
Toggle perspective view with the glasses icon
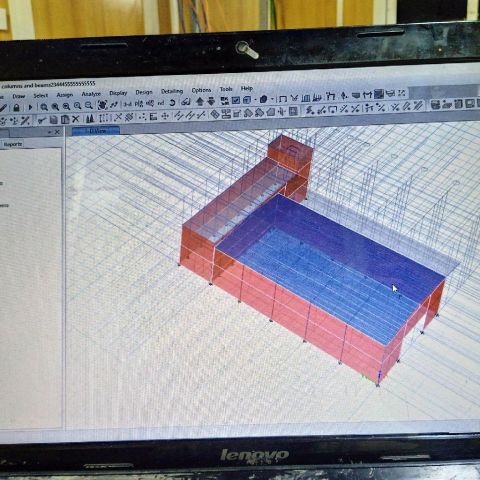(x=186, y=102)
